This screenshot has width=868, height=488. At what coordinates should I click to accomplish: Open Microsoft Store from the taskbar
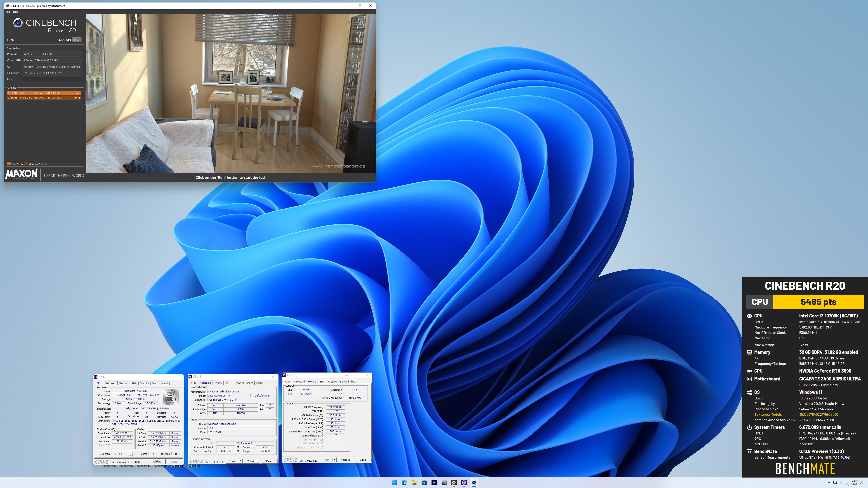(424, 483)
